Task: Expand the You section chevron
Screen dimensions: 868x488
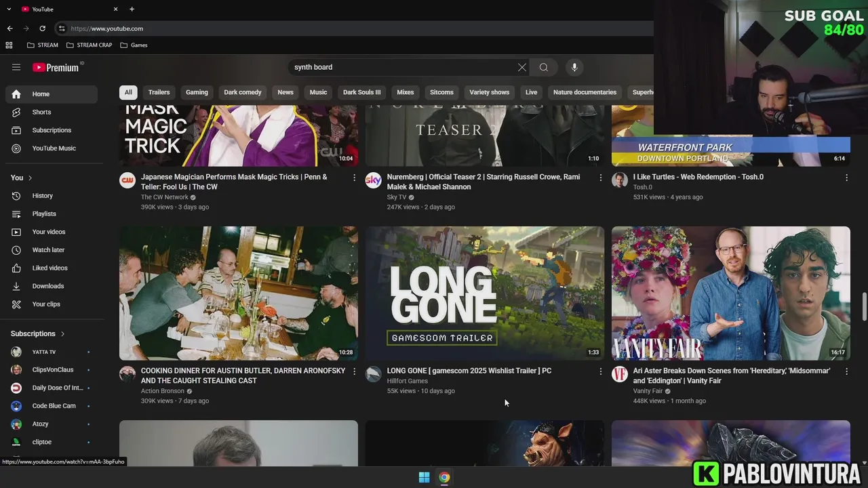Action: pyautogui.click(x=30, y=178)
